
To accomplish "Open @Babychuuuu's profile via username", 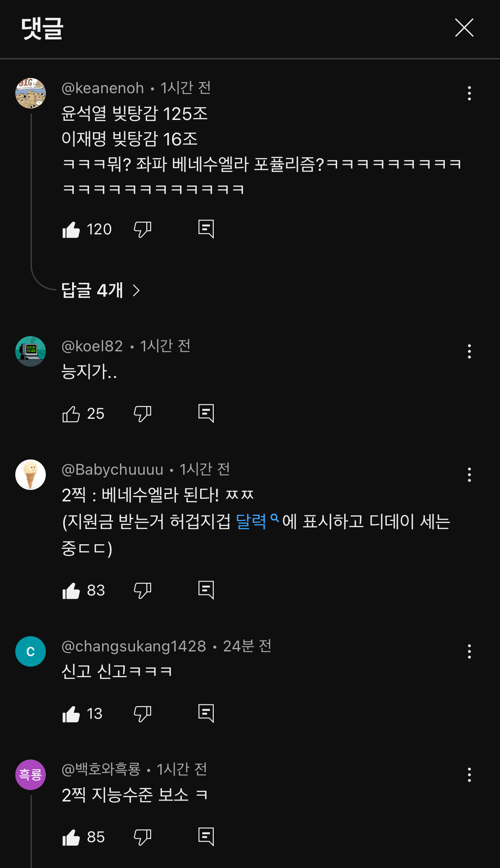I will [x=112, y=470].
